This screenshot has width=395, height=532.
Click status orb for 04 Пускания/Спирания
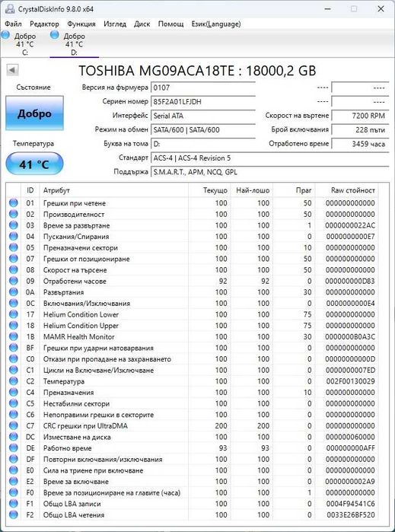tap(13, 237)
